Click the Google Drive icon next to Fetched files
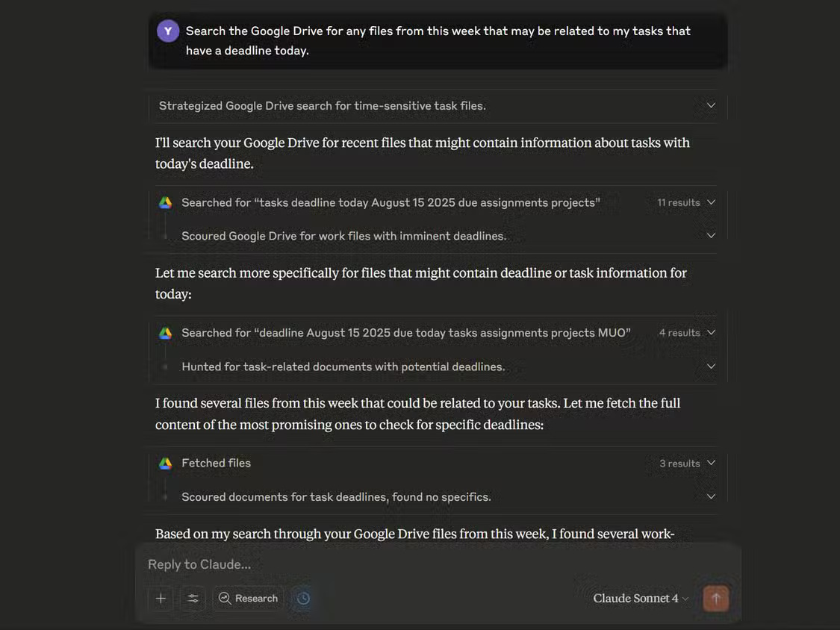The image size is (840, 630). pyautogui.click(x=165, y=462)
